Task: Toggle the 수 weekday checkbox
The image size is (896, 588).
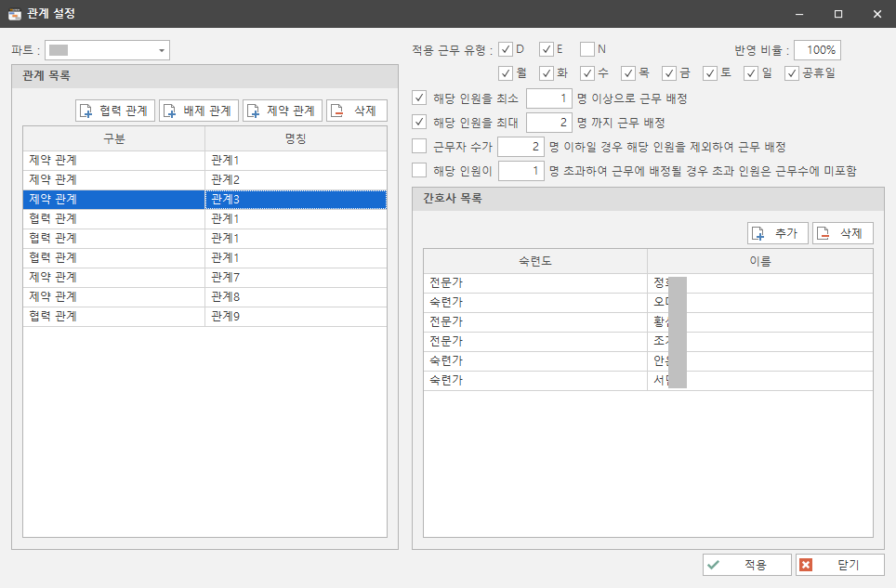Action: click(x=589, y=72)
